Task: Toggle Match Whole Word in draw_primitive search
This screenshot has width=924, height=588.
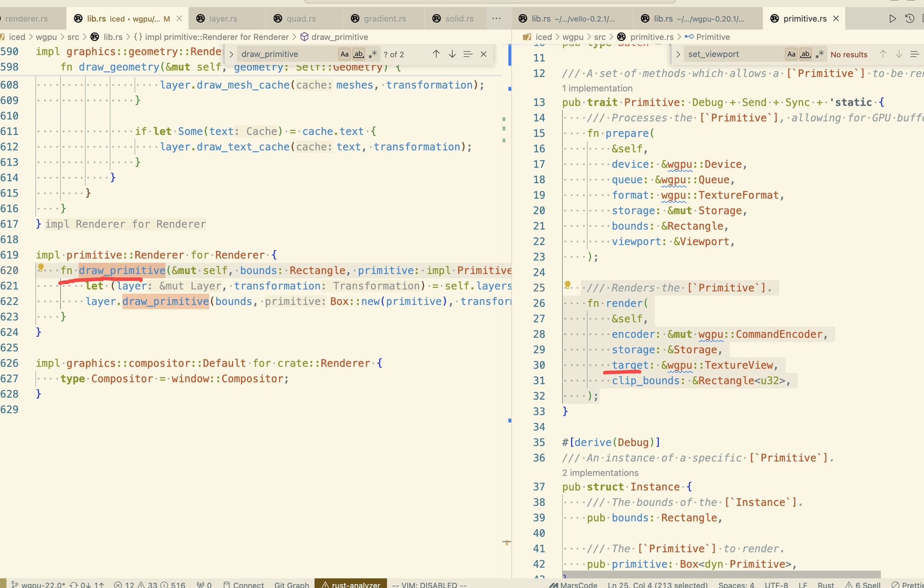Action: click(359, 54)
